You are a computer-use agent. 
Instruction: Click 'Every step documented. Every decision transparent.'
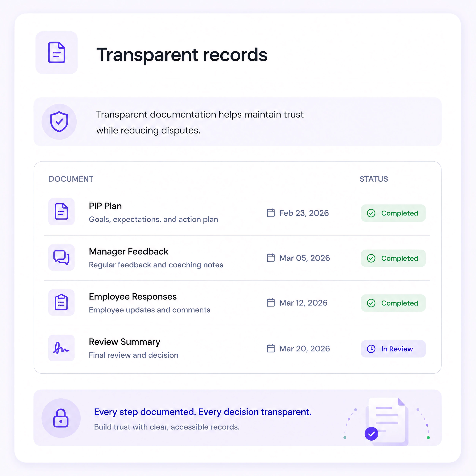coord(203,412)
